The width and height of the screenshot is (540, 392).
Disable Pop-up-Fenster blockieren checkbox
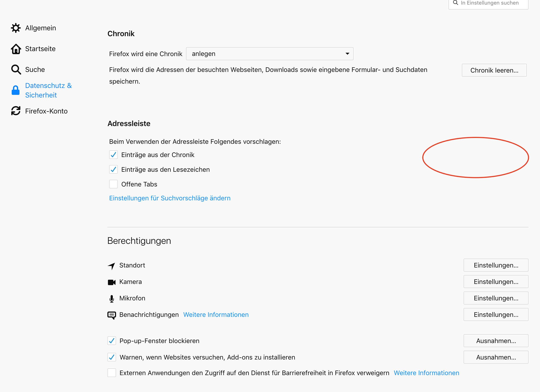[112, 341]
